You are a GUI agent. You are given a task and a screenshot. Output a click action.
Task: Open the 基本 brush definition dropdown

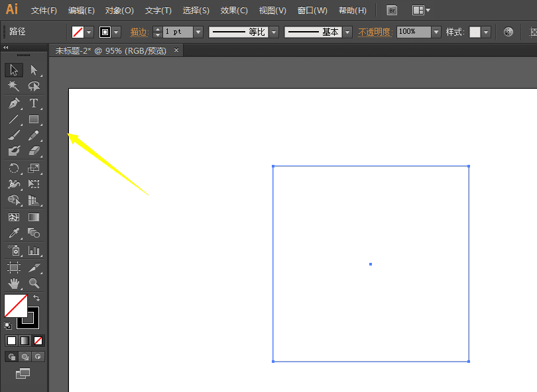pyautogui.click(x=347, y=32)
